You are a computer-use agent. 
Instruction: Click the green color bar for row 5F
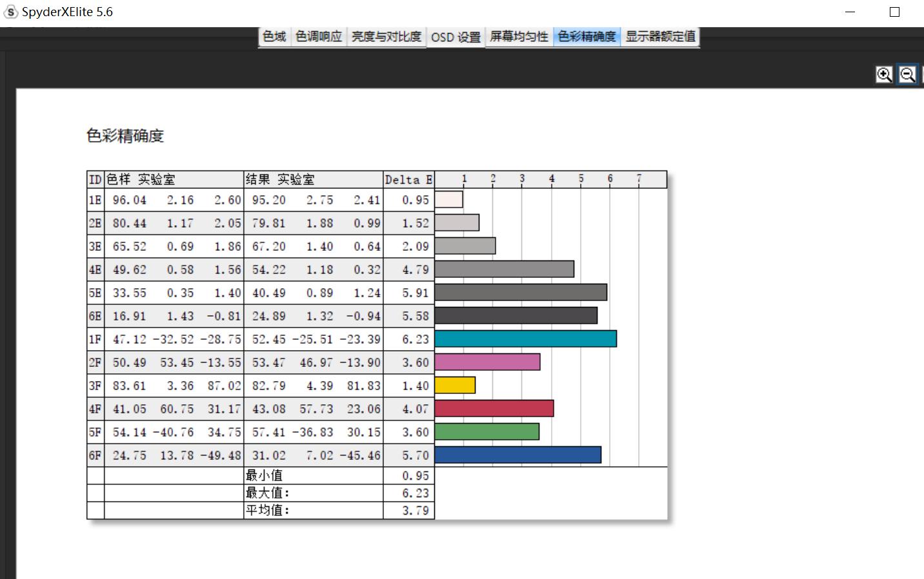tap(487, 431)
